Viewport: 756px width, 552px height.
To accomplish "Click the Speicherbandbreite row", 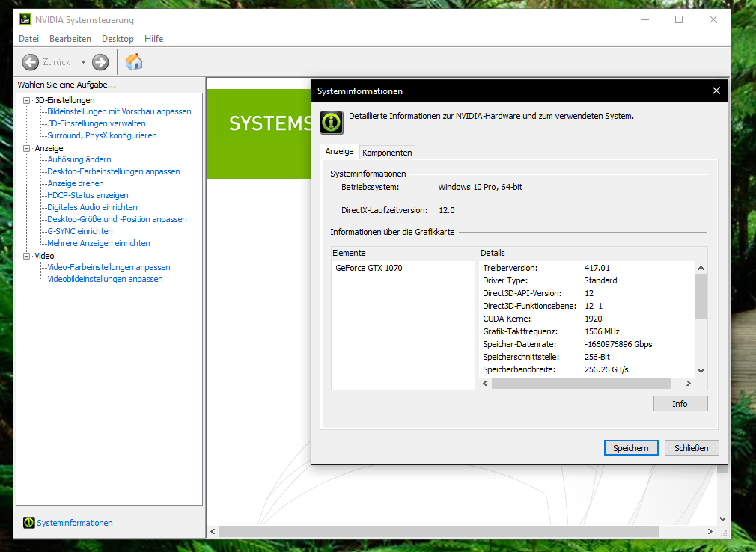I will (588, 370).
